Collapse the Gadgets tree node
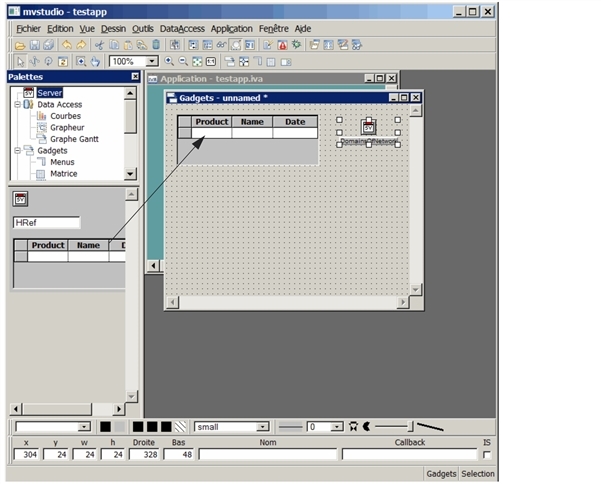The image size is (601, 484). tap(17, 151)
